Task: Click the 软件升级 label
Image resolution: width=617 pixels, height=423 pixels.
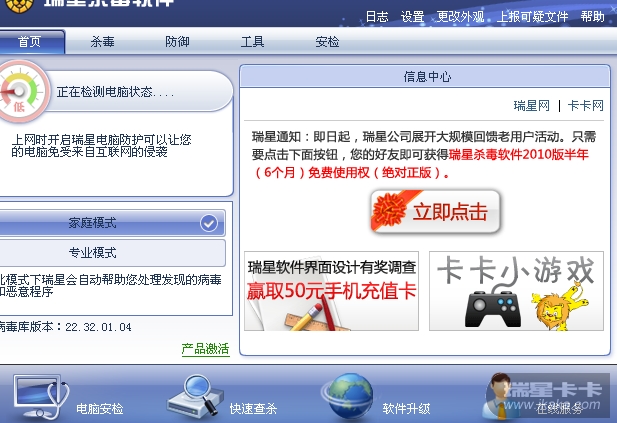Action: tap(406, 409)
